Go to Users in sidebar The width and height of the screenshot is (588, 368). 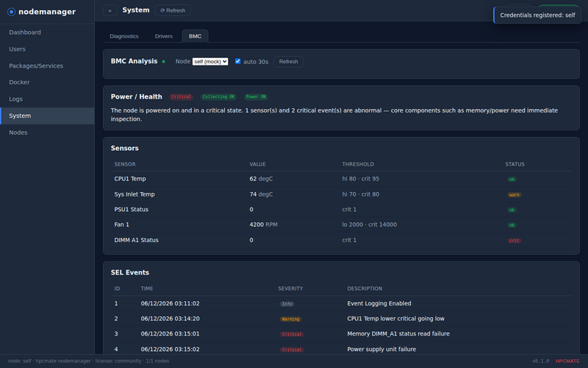pos(47,49)
